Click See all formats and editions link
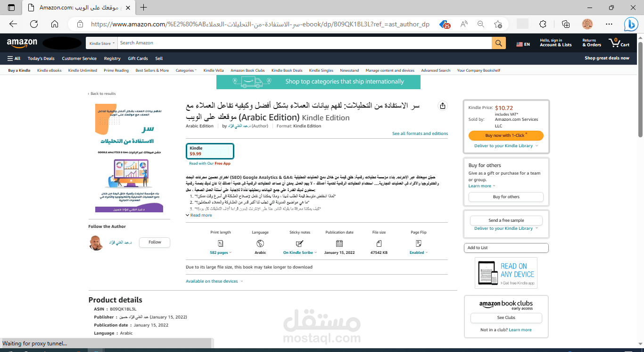The image size is (644, 352). point(420,134)
